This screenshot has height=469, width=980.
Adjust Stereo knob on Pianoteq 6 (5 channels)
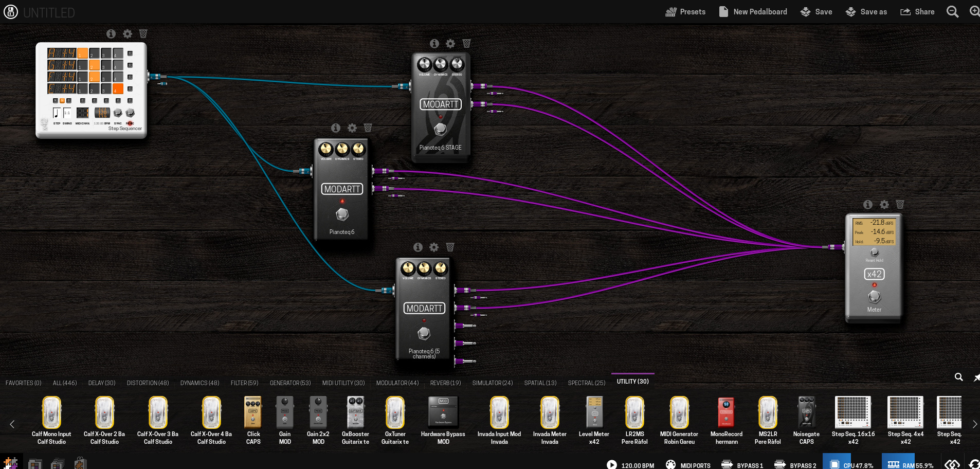(440, 268)
